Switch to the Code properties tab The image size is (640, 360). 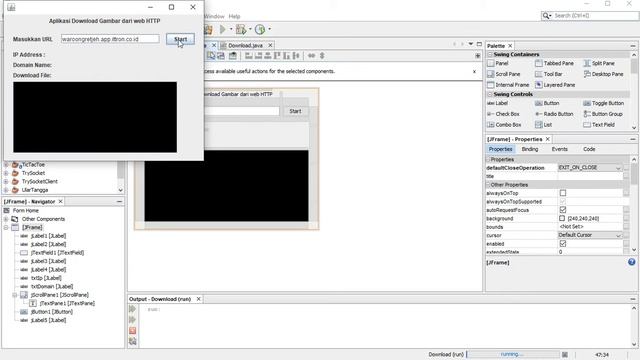[589, 149]
